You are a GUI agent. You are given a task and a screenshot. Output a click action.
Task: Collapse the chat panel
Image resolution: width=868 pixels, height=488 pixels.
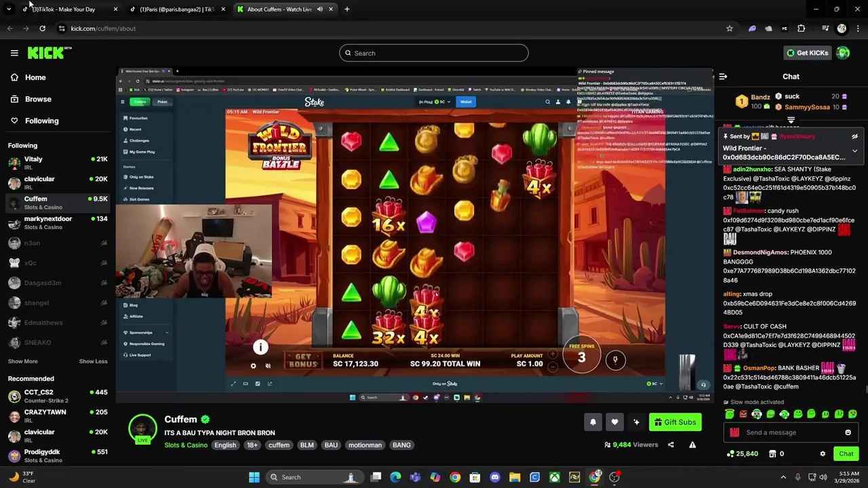click(x=723, y=77)
